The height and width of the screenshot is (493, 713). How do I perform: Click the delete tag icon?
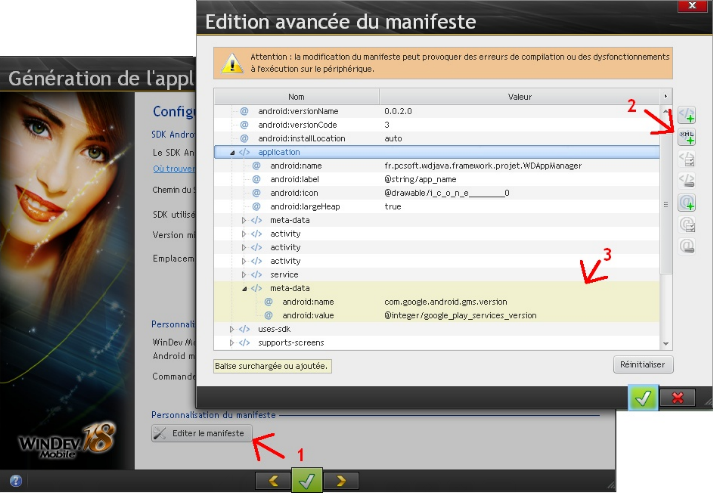(687, 181)
